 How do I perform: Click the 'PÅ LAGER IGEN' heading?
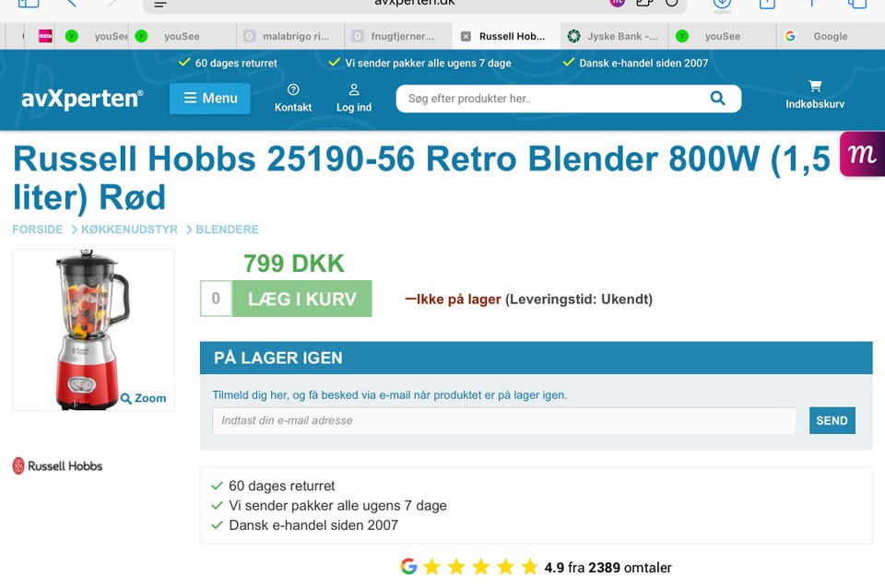point(278,358)
